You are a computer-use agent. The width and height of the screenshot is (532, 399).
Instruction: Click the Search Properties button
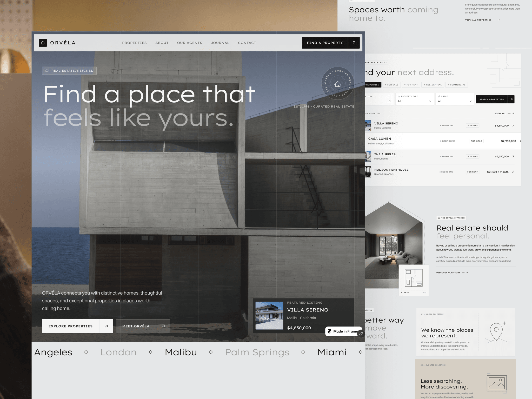click(x=495, y=99)
